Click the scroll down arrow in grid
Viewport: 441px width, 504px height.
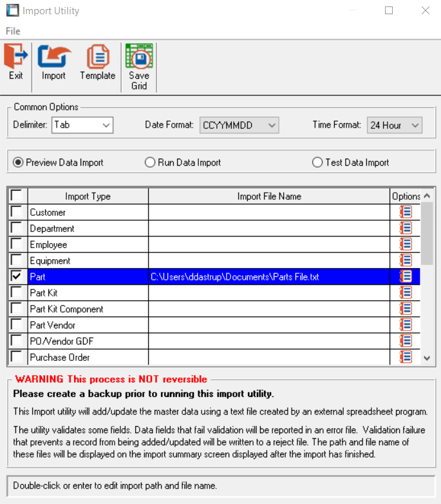point(427,358)
